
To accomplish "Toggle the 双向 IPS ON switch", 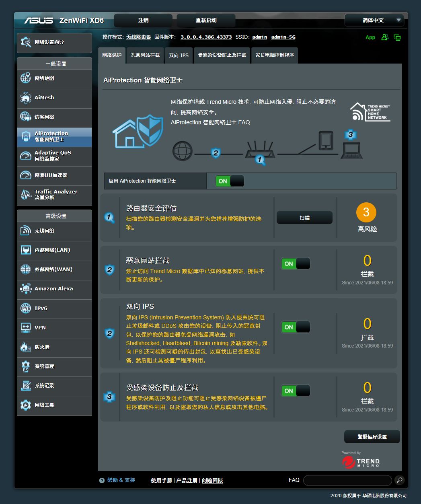I will [296, 327].
